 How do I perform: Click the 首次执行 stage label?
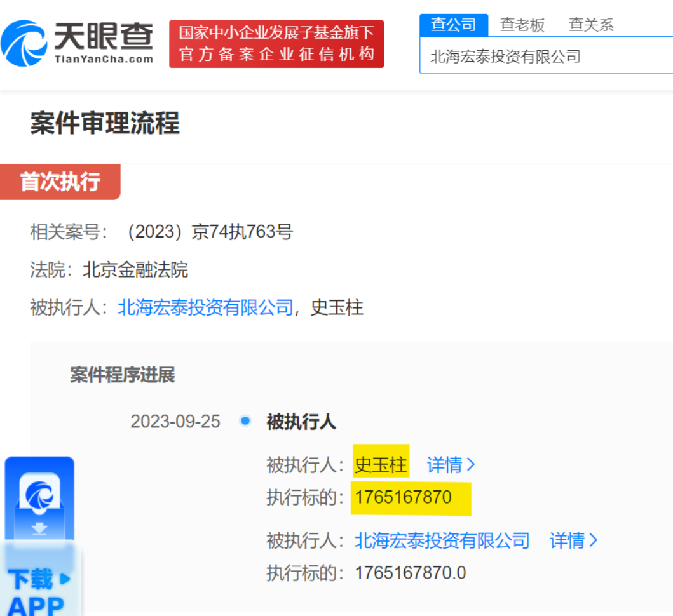(60, 182)
